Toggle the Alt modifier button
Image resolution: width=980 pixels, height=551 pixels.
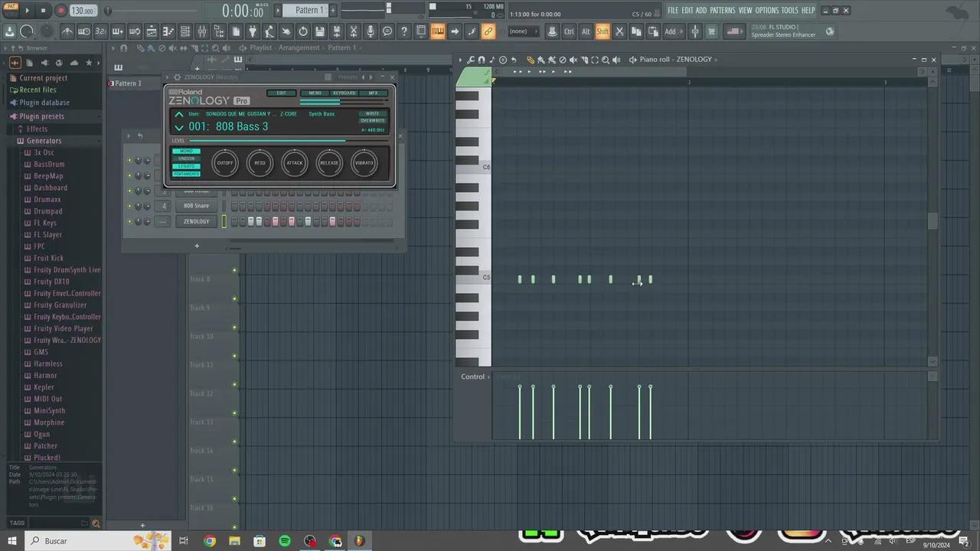[586, 31]
